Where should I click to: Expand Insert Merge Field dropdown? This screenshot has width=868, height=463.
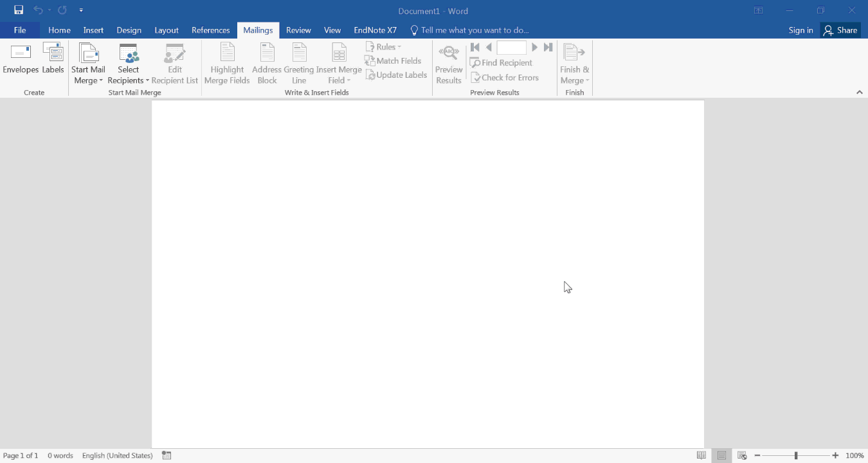coord(339,64)
